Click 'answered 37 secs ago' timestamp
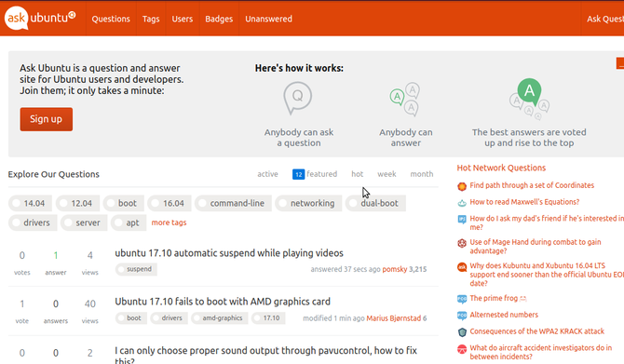This screenshot has height=364, width=624. (346, 269)
